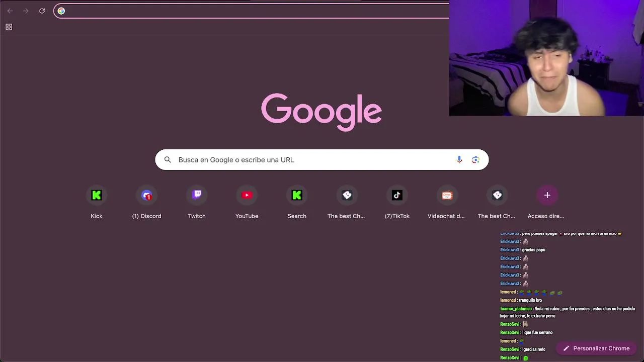Click the chat message 'tranquilo bro'
Screen dimensions: 644x362
click(x=530, y=300)
